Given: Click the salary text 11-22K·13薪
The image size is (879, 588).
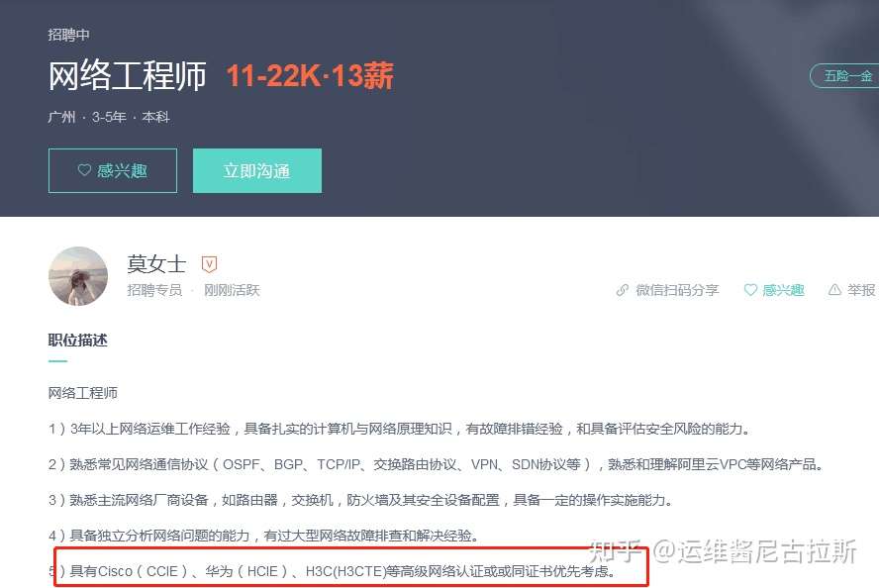Looking at the screenshot, I should (x=310, y=75).
